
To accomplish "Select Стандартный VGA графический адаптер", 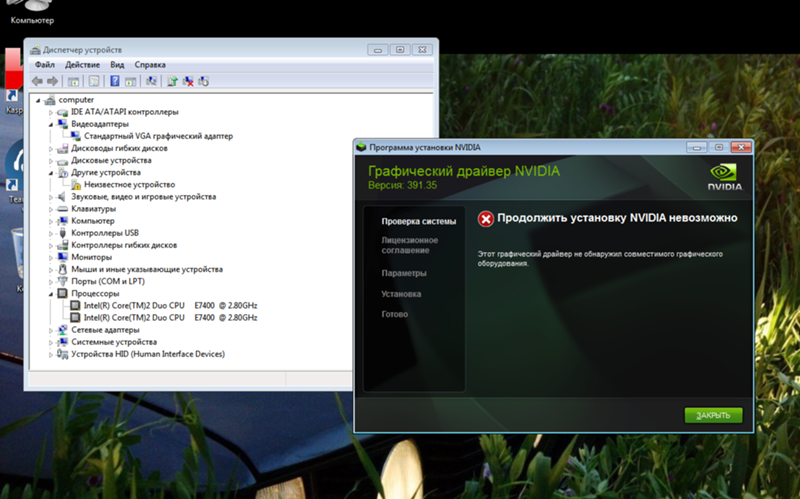I will tap(157, 136).
